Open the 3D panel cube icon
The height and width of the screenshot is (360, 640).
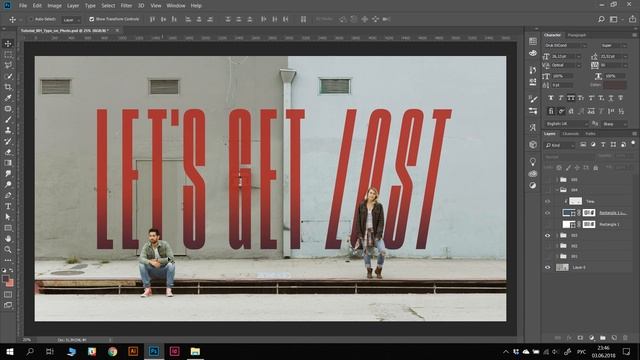(533, 144)
